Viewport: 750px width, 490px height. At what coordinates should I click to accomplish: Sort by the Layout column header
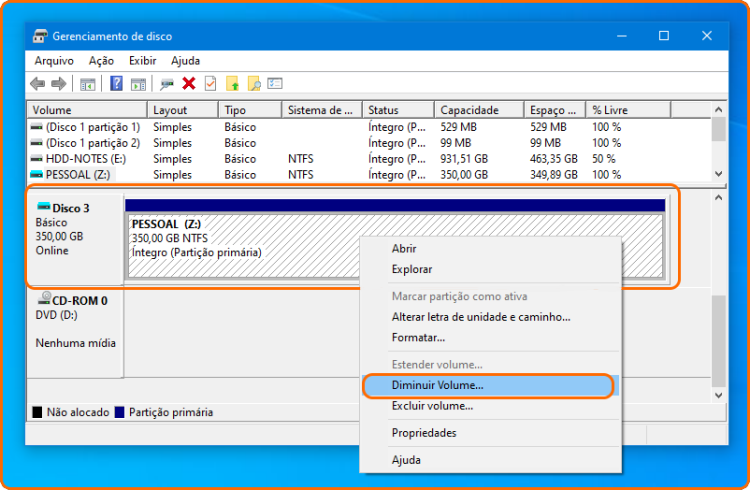point(183,110)
